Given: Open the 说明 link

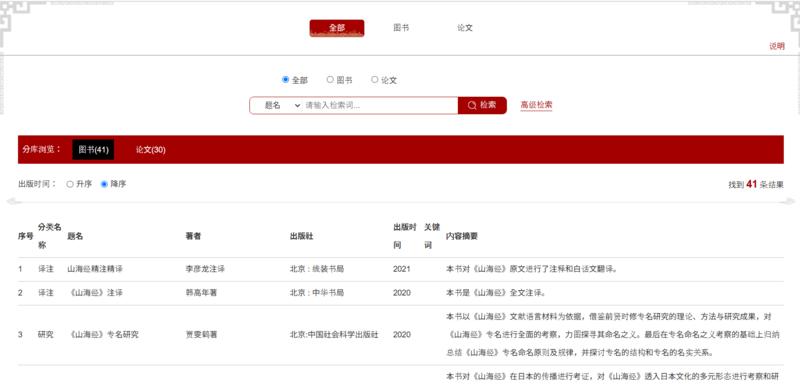Looking at the screenshot, I should coord(777,46).
